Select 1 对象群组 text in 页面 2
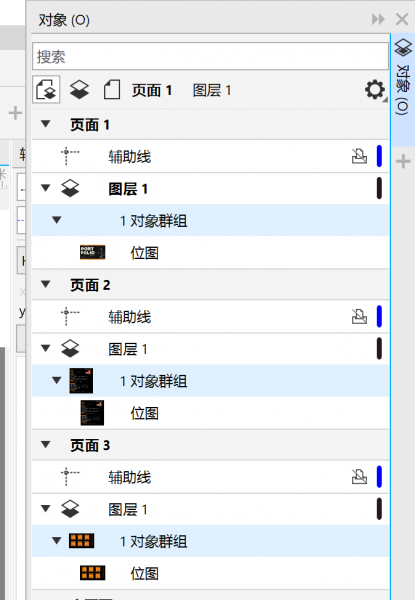Image resolution: width=415 pixels, height=600 pixels. 153,381
